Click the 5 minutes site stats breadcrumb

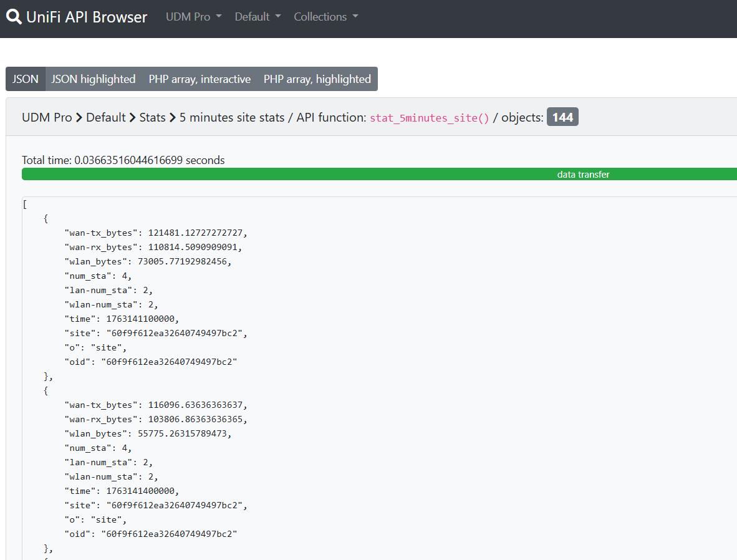[232, 117]
